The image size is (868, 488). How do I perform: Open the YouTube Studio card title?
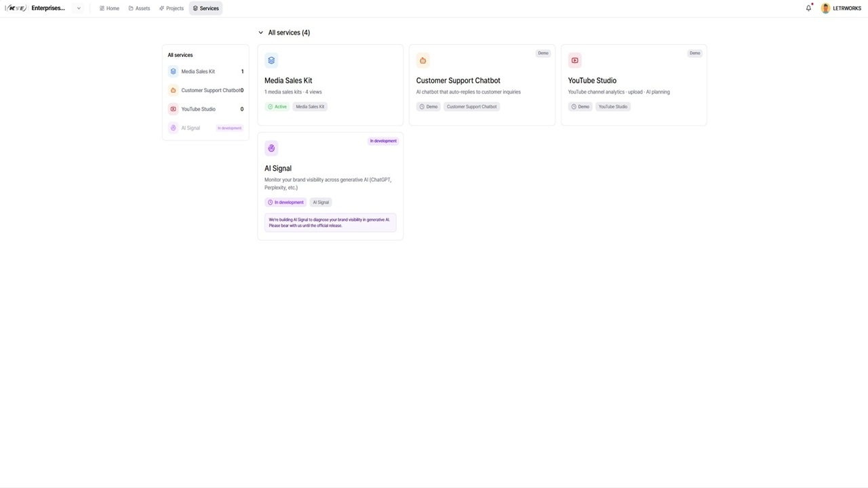point(592,81)
